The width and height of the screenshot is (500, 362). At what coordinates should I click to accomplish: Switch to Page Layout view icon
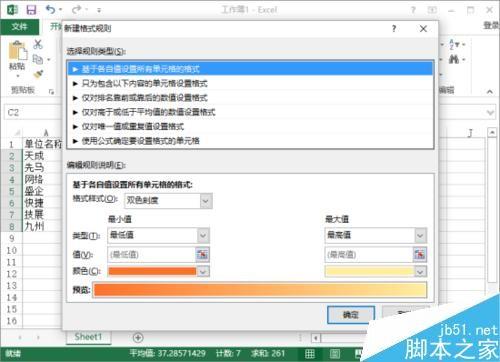pos(335,354)
